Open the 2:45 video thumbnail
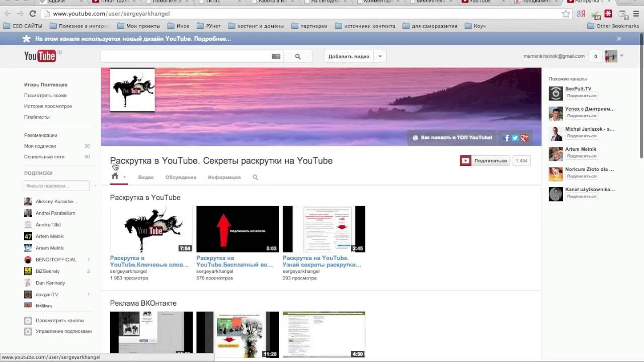 (x=324, y=229)
